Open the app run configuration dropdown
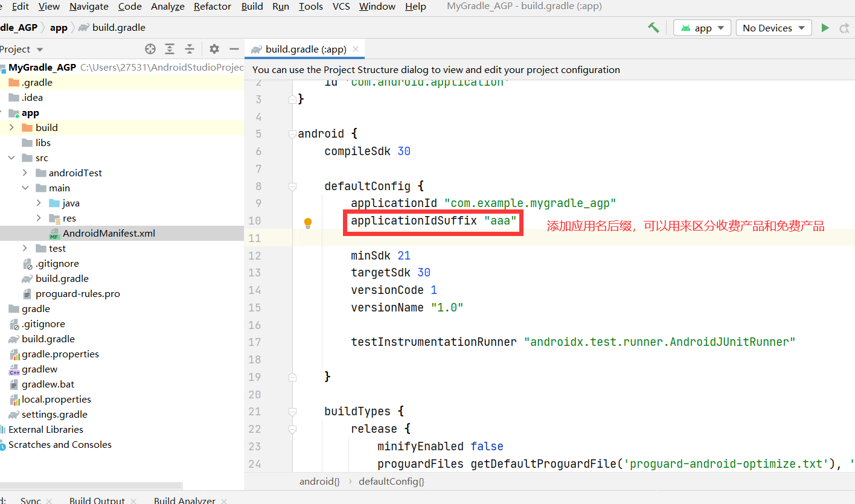855x504 pixels. point(702,28)
